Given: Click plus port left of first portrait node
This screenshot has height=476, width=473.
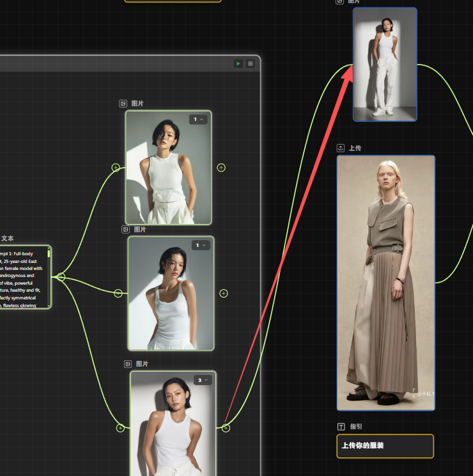Looking at the screenshot, I should tap(116, 168).
